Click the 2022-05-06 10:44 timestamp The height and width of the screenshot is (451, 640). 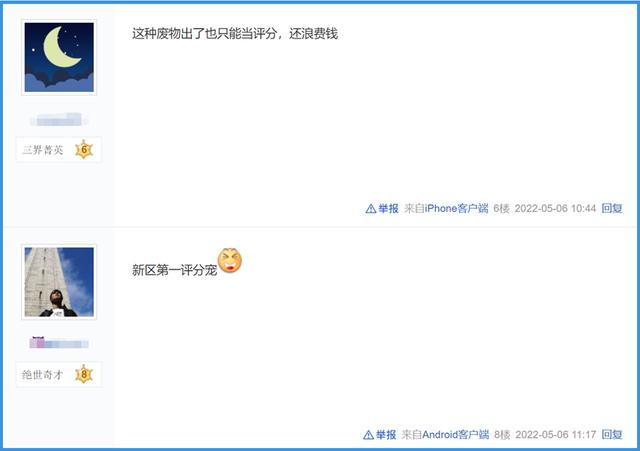[x=555, y=209]
